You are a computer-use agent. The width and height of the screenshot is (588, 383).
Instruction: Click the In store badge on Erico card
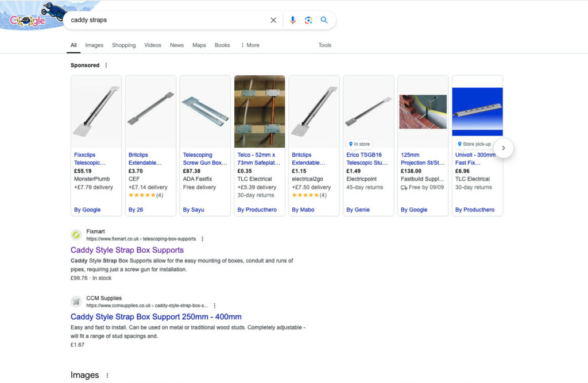359,144
